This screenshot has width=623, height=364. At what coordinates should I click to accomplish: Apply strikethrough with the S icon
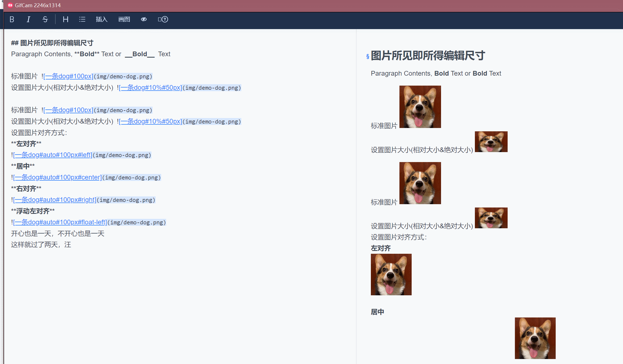(x=45, y=19)
